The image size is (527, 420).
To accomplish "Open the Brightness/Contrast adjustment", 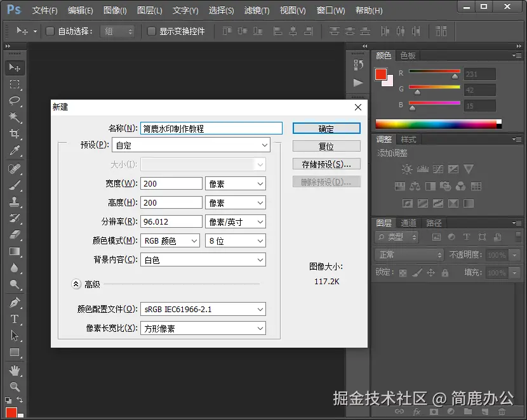I will coord(406,169).
